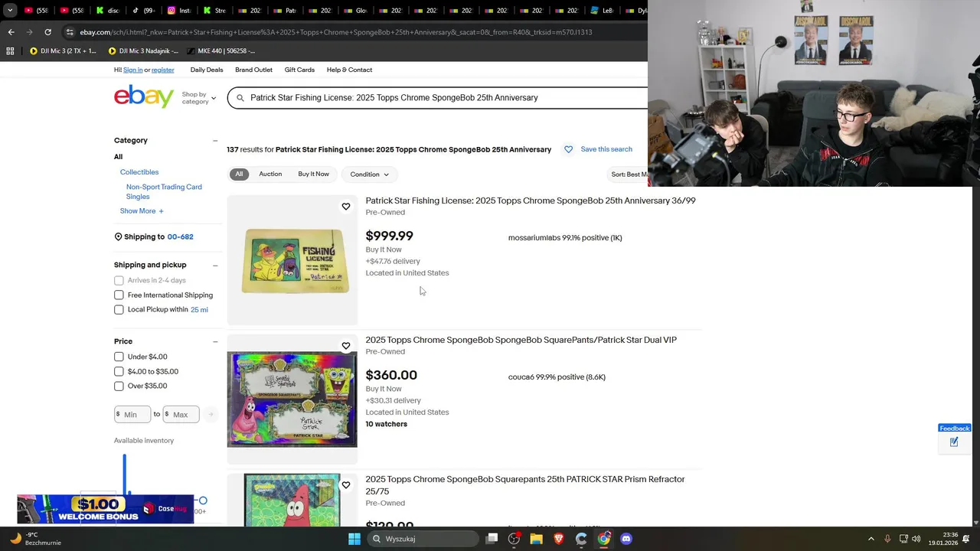Open the site information icon in address bar
Image resolution: width=980 pixels, height=551 pixels.
coord(70,32)
